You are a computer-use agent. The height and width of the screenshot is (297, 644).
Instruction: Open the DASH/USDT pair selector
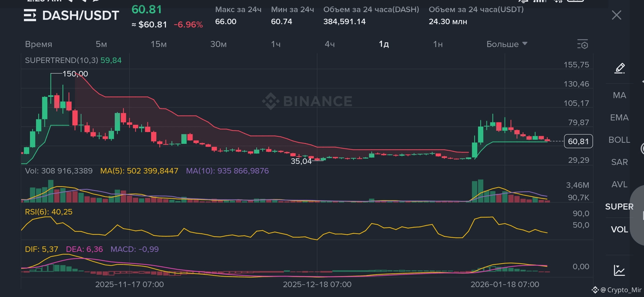click(x=81, y=15)
